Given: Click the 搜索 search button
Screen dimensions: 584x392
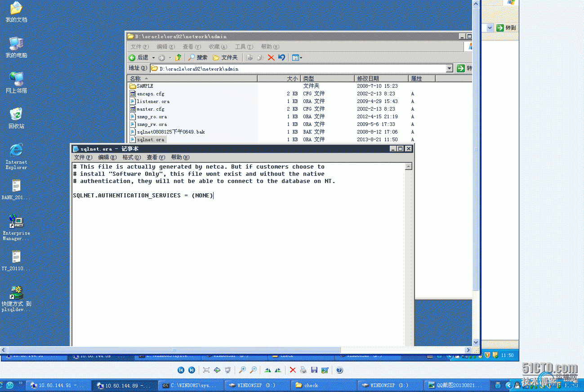Looking at the screenshot, I should pos(198,58).
